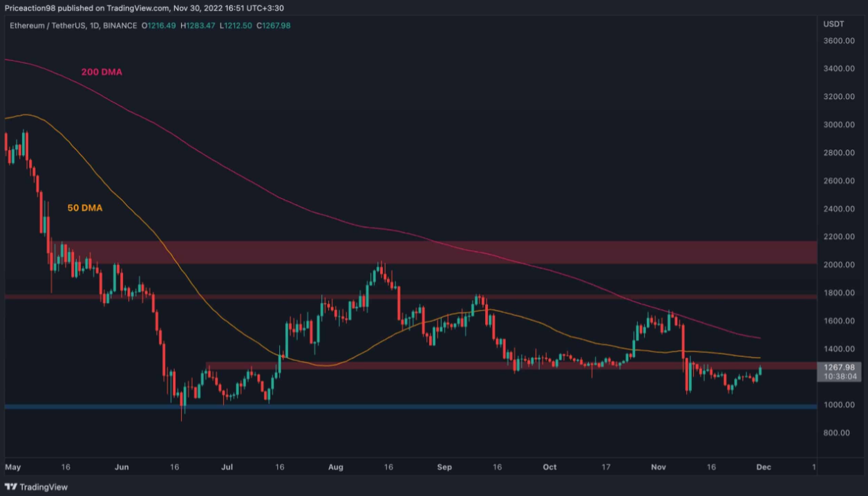Click the Jun label on time axis
Image resolution: width=868 pixels, height=496 pixels.
(121, 467)
